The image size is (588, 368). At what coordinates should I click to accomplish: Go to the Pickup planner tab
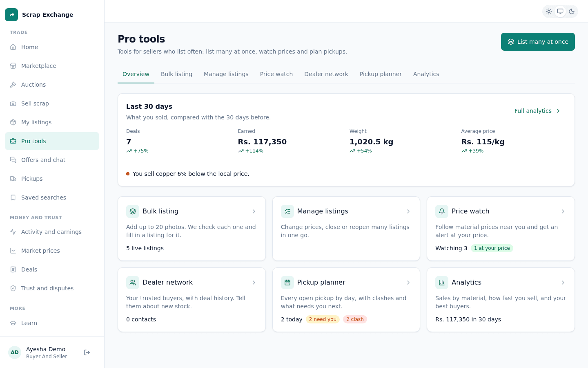click(381, 74)
